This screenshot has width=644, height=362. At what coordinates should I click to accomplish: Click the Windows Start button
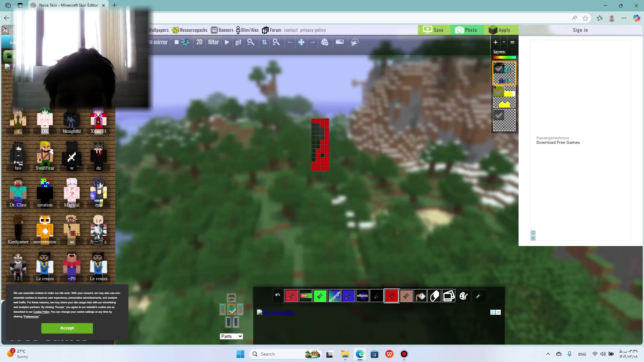click(x=240, y=354)
